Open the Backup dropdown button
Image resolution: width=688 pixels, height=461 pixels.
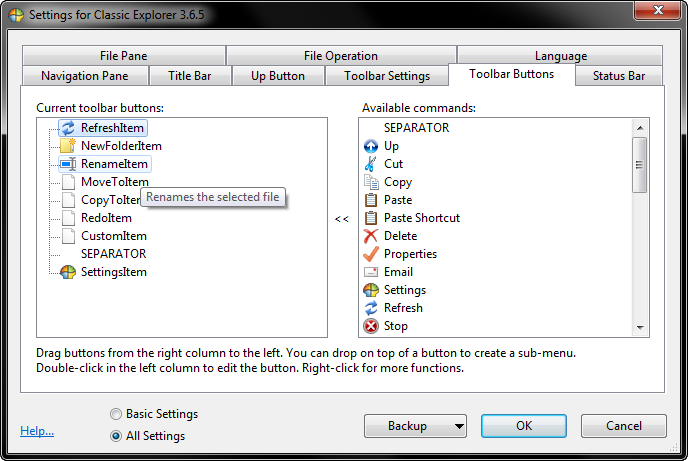[415, 426]
